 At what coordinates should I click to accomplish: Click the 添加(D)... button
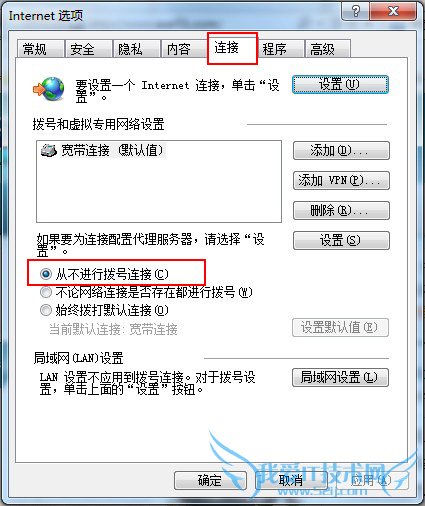[x=341, y=151]
